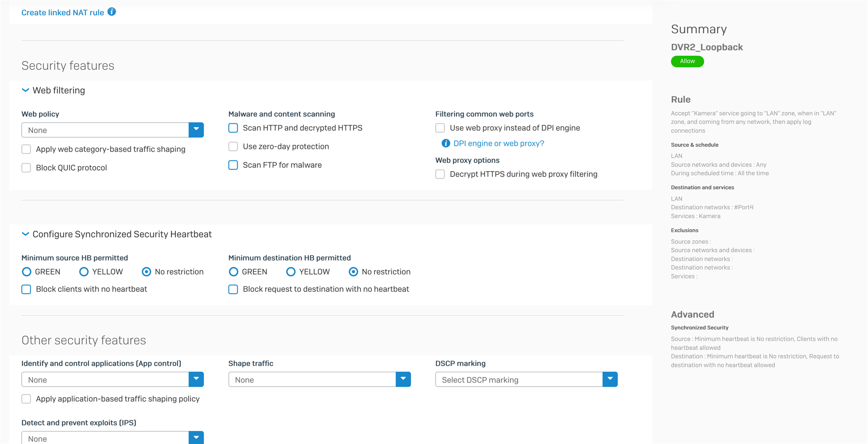Click the Synchronized Security heading under Advanced
Screen dimensions: 868x444
(x=700, y=327)
